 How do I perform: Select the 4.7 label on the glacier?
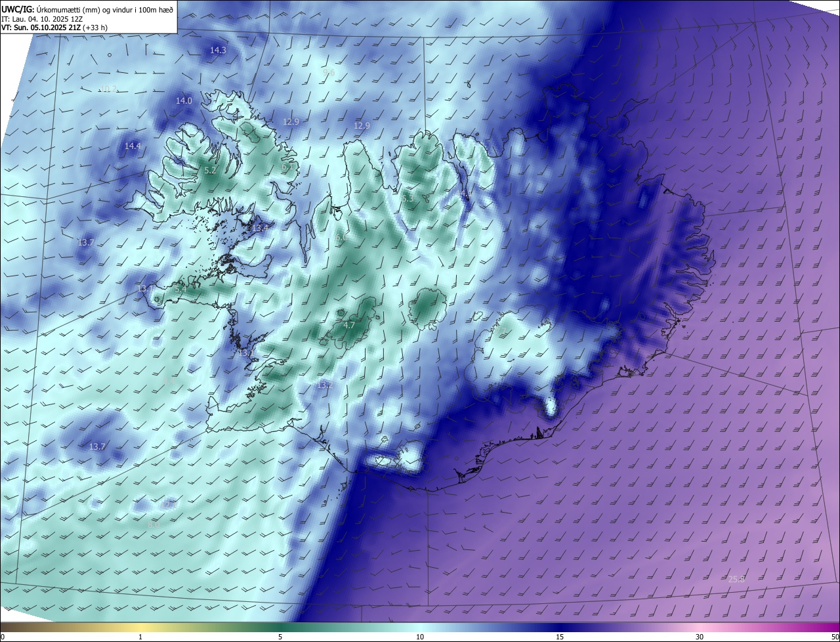(349, 325)
